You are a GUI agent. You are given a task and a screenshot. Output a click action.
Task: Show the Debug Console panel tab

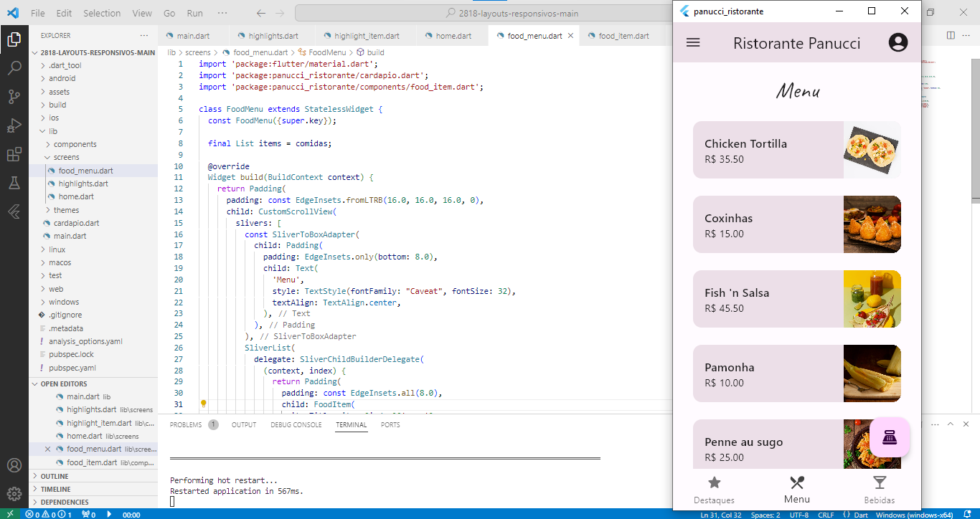pyautogui.click(x=296, y=424)
